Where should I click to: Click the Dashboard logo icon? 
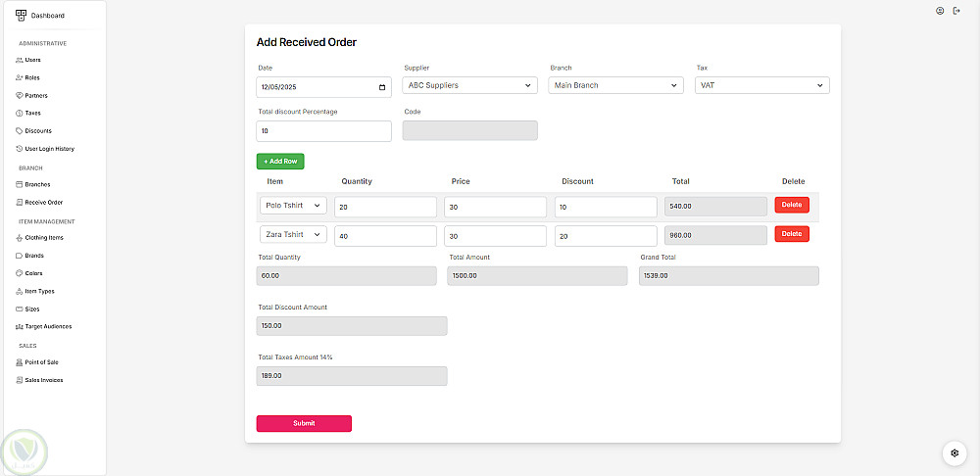pos(21,15)
